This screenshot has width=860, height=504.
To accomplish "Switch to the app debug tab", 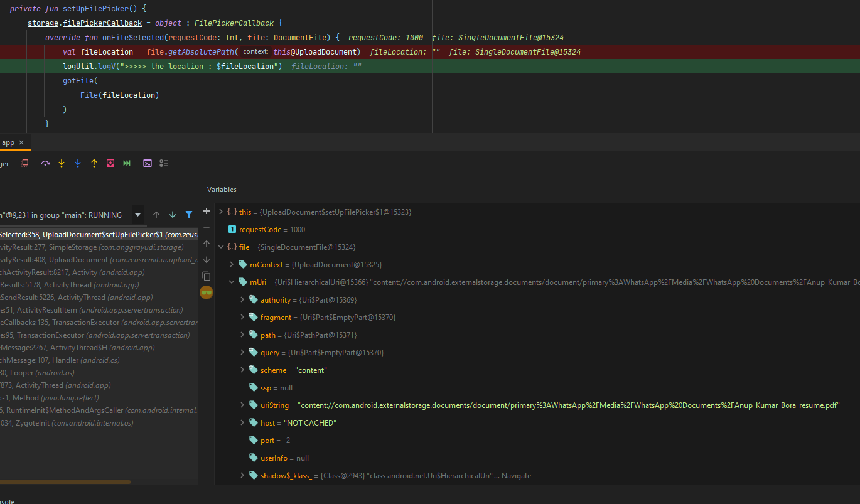I will coord(8,142).
